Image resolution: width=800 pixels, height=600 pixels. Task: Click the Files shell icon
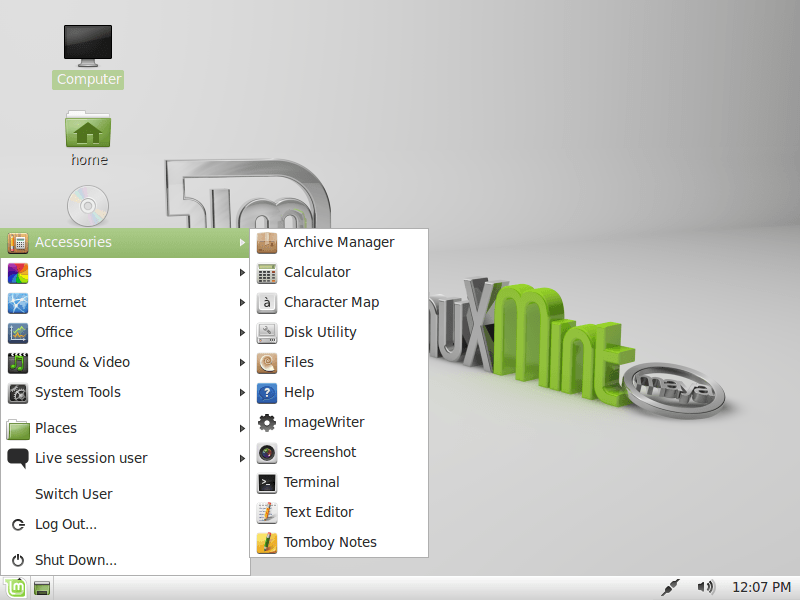pos(267,363)
